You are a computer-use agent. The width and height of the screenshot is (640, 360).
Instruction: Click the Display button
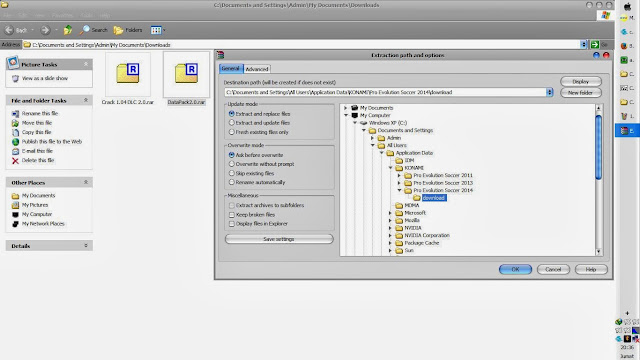[581, 81]
